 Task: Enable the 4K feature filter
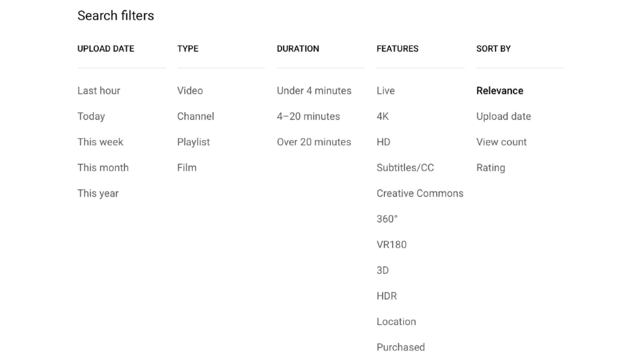[383, 116]
